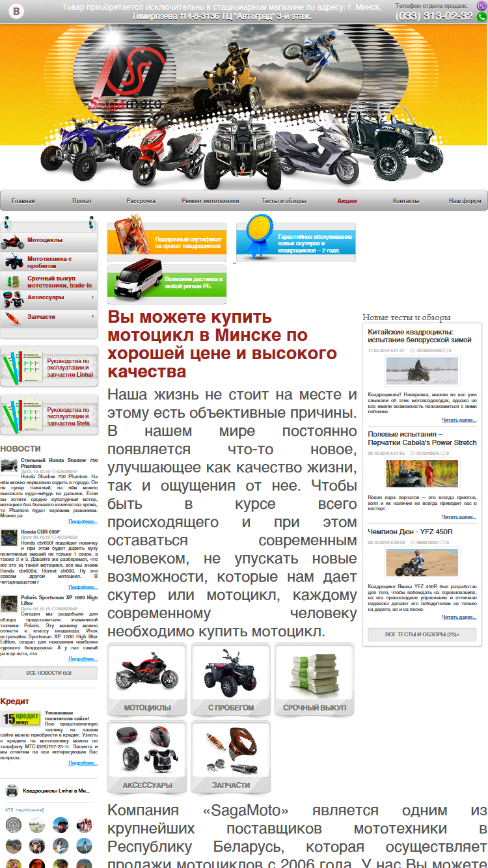Open the Polaris Sportsman XP 1000 High Lifter headline

click(x=59, y=601)
